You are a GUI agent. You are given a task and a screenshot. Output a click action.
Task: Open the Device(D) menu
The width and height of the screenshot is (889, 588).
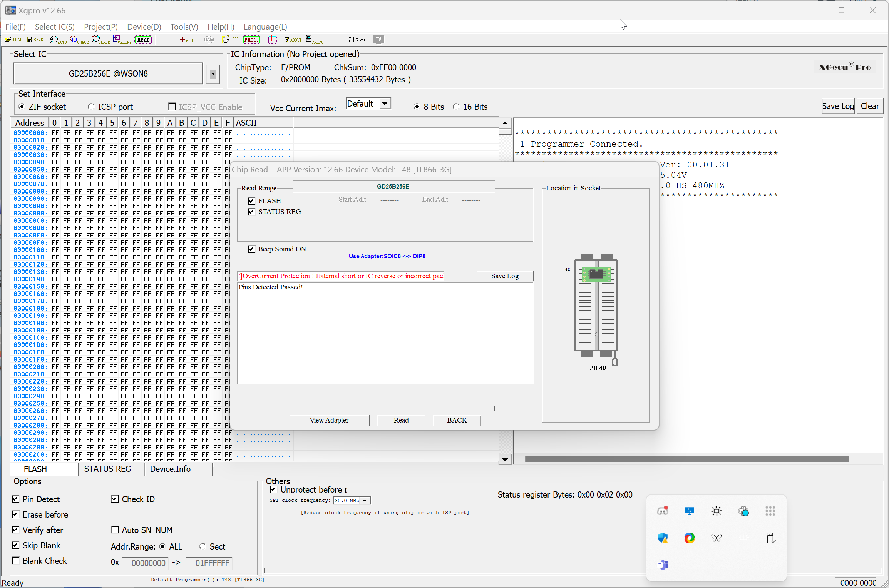click(144, 27)
